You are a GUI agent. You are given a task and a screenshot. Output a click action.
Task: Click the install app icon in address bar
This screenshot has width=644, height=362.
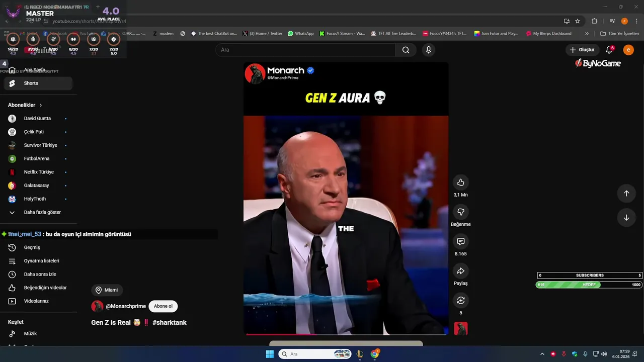pos(567,21)
